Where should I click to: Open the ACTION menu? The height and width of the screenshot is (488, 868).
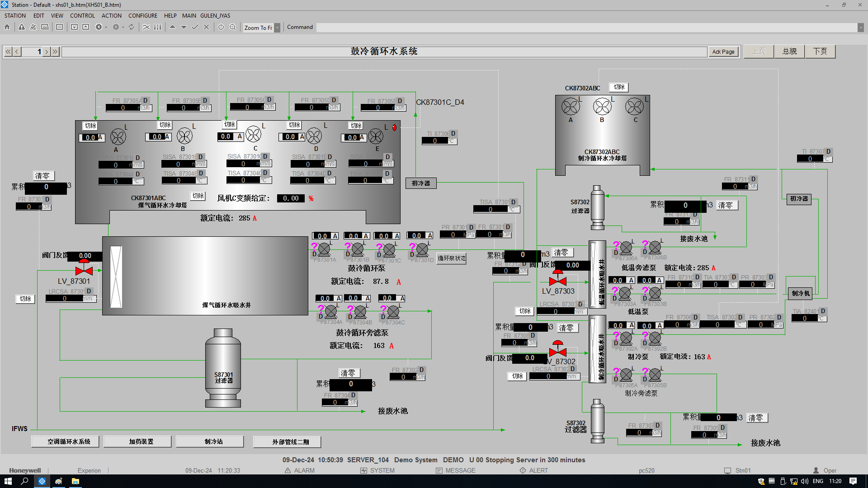111,15
